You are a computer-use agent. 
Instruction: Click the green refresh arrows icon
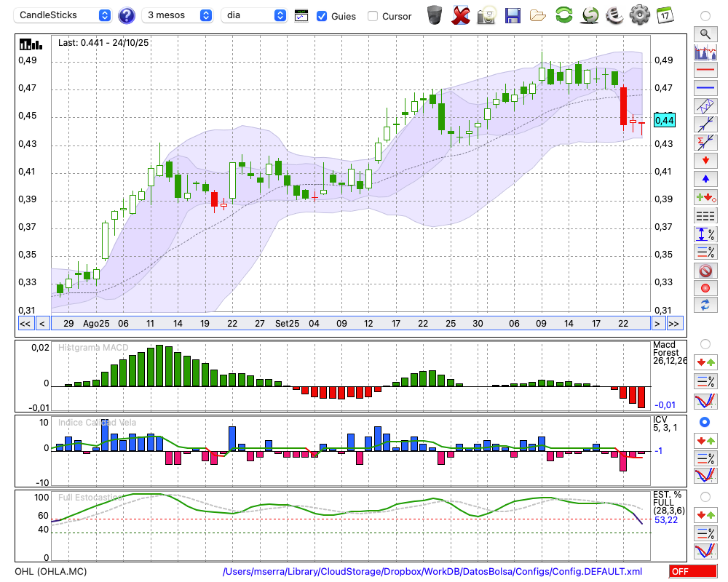(563, 15)
